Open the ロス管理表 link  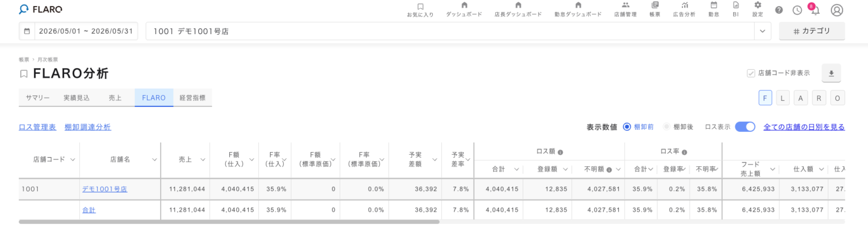pyautogui.click(x=37, y=127)
